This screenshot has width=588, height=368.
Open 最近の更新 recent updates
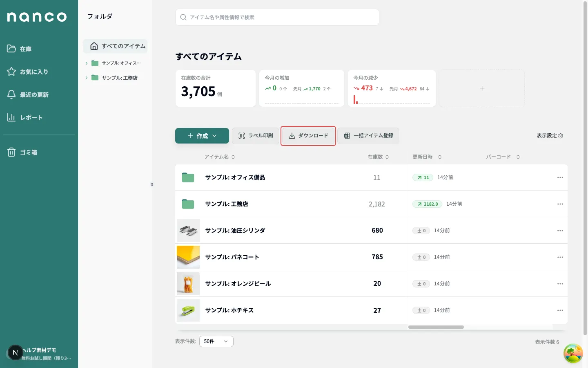27,94
